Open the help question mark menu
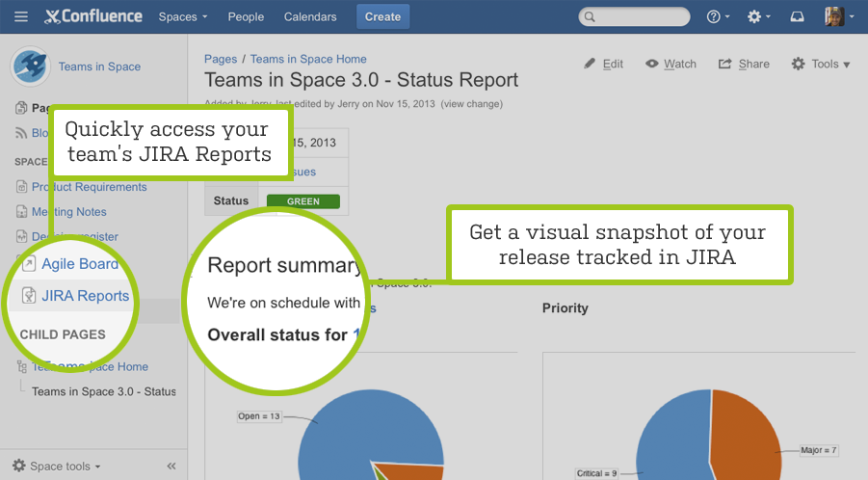This screenshot has height=480, width=868. click(x=718, y=16)
